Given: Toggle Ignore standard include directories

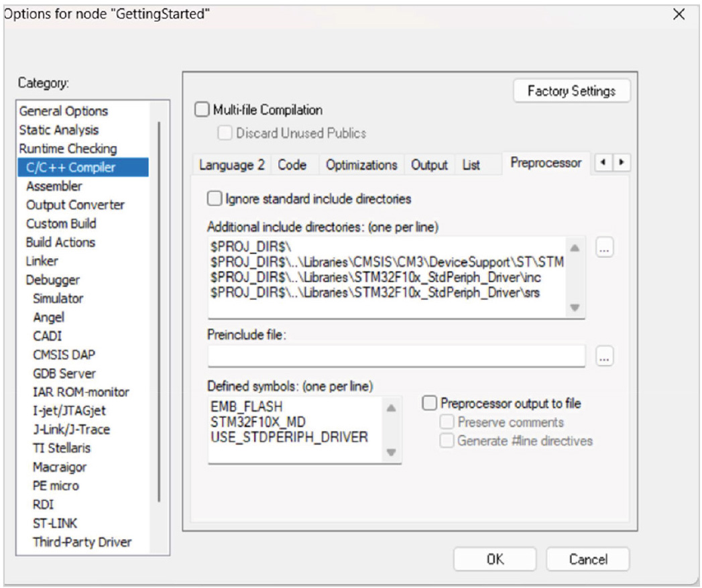Looking at the screenshot, I should click(x=215, y=198).
